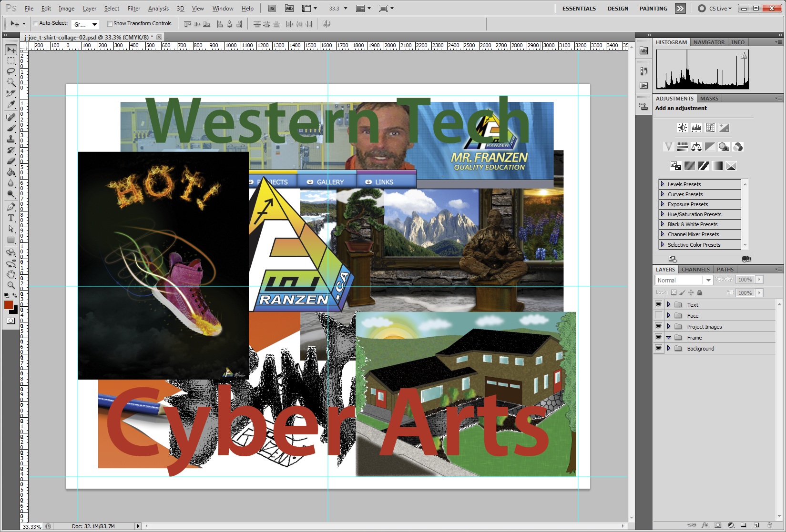Screen dimensions: 786x532
Task: Select the Dodge tool
Action: point(11,194)
